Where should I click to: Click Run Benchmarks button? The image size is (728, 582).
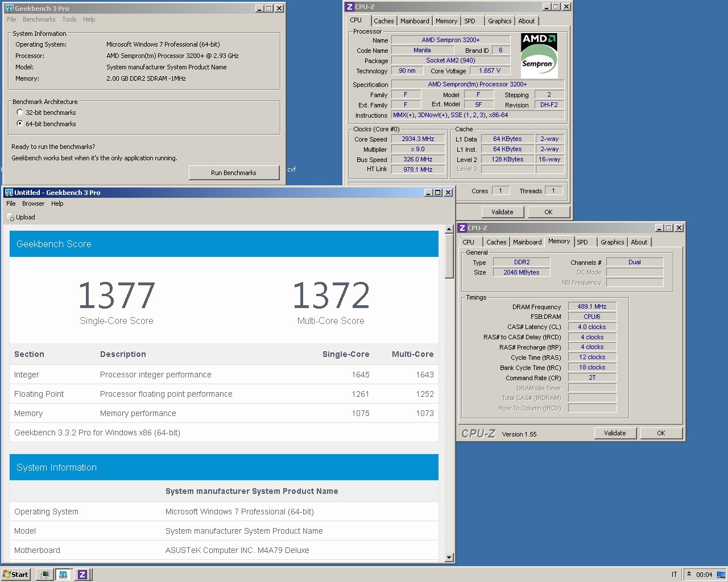click(x=234, y=173)
